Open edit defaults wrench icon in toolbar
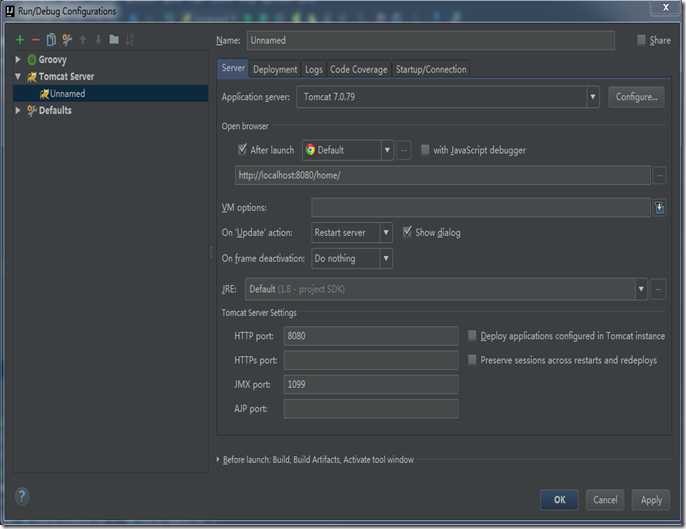 pos(67,40)
